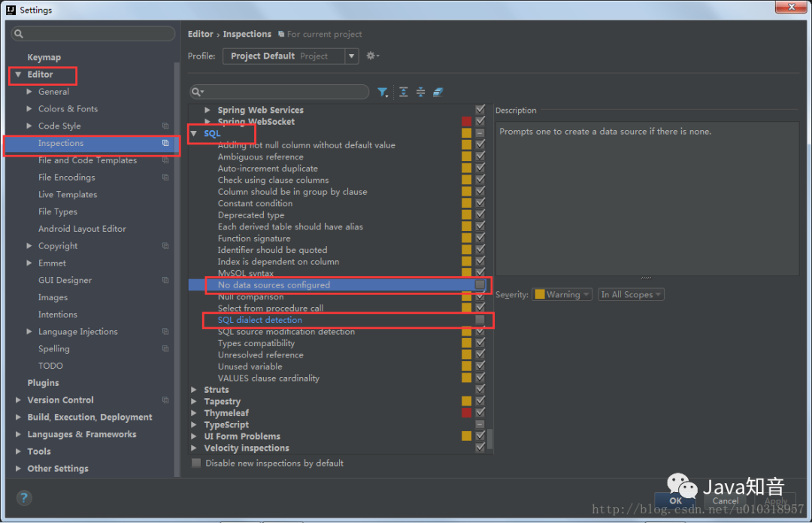The image size is (812, 523).
Task: Click the inspections list scrollbar thumb
Action: coord(490,439)
